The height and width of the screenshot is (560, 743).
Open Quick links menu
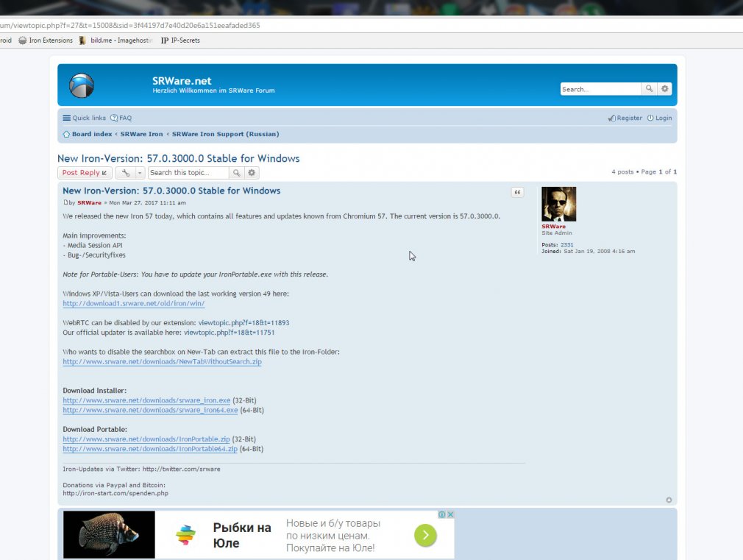point(85,118)
